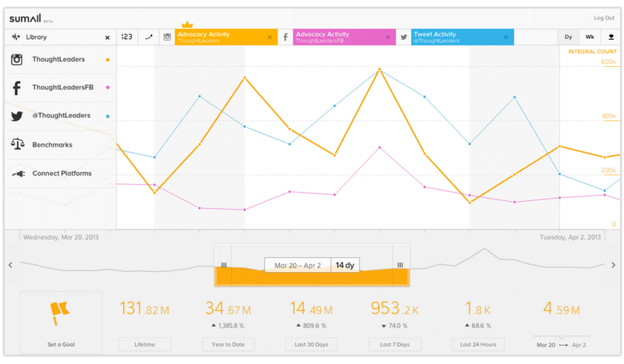The image size is (624, 364).
Task: Click the Set a Goal flag icon
Action: tap(60, 313)
